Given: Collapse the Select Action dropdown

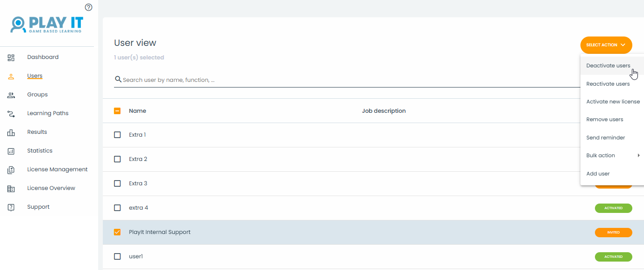Looking at the screenshot, I should click(606, 45).
